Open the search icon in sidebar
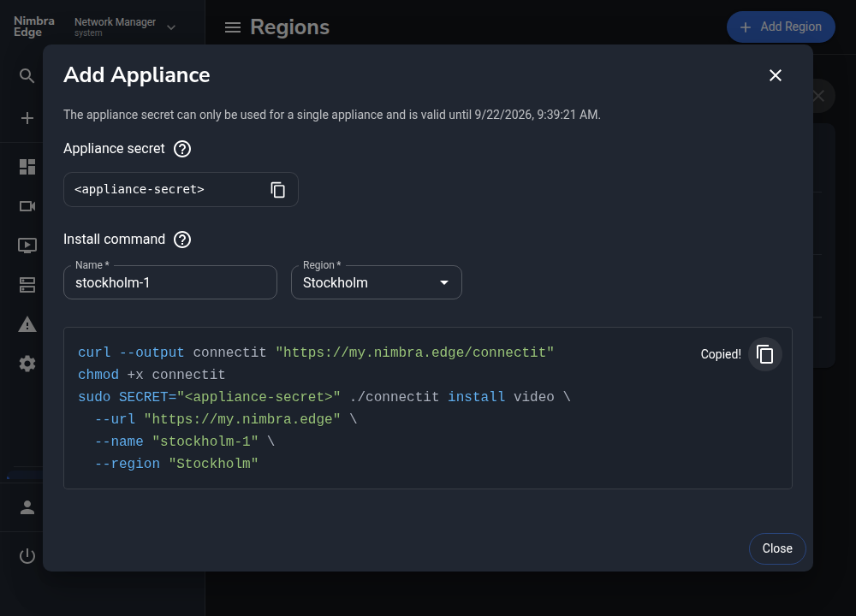856x616 pixels. [27, 76]
